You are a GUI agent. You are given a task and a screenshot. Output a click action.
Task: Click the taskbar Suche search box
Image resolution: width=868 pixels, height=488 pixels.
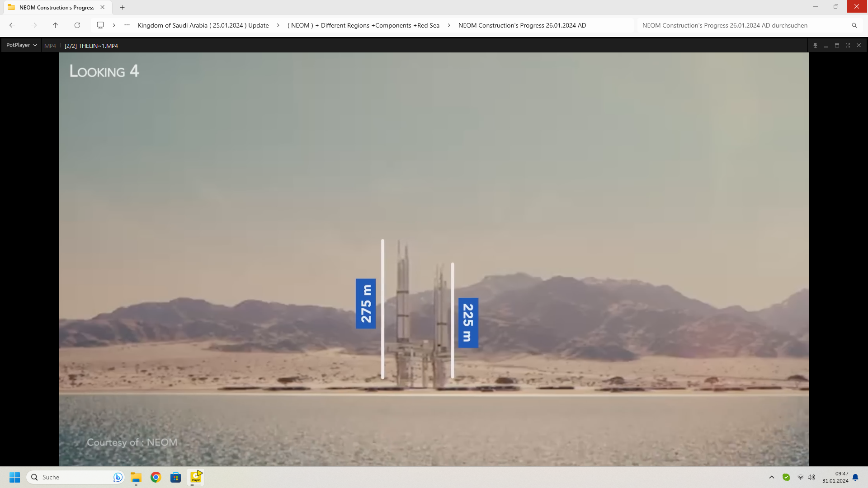(x=75, y=477)
